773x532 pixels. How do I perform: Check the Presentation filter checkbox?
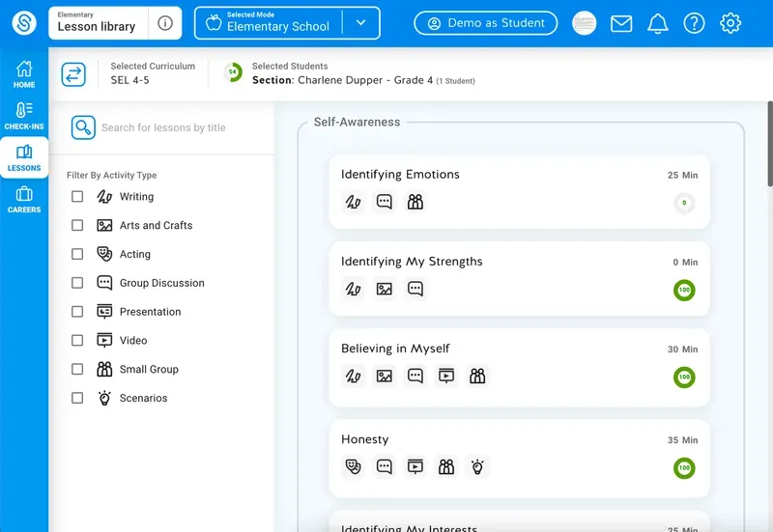click(x=77, y=312)
